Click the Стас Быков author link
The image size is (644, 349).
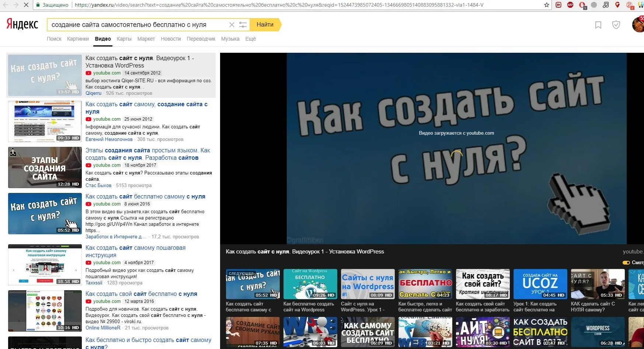coord(98,186)
